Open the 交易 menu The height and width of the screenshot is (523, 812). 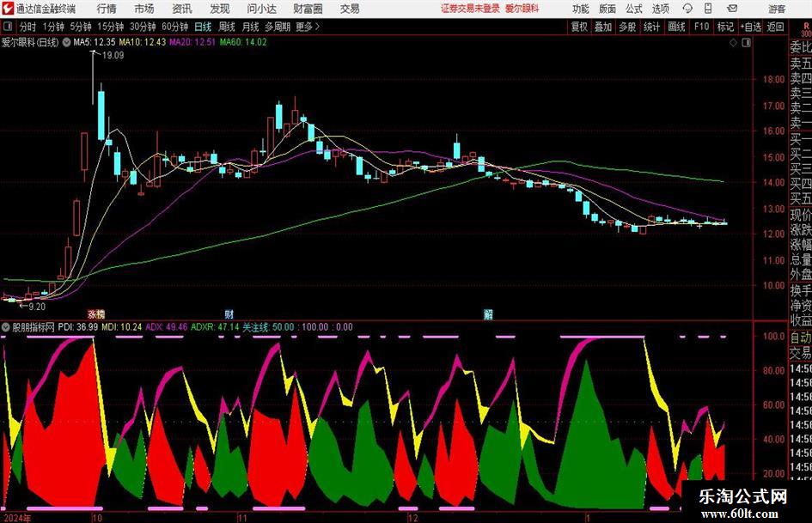click(350, 9)
